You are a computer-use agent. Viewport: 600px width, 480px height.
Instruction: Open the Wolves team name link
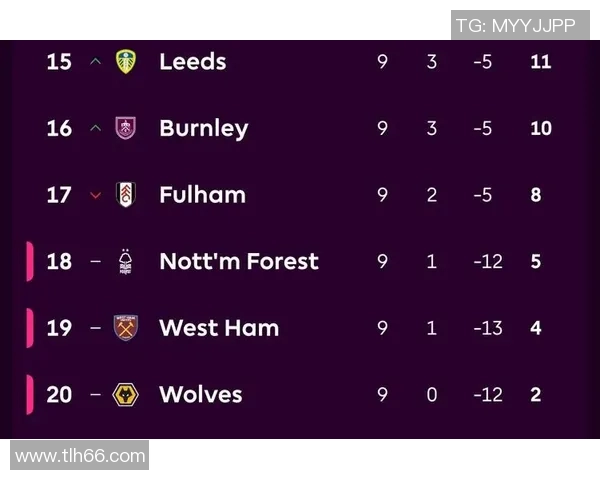[x=200, y=394]
